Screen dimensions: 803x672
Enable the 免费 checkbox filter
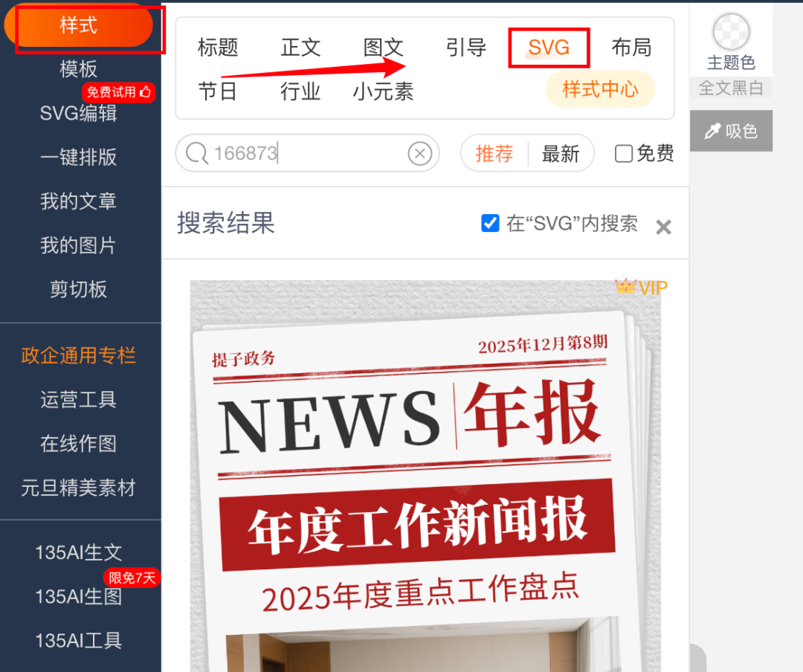pyautogui.click(x=624, y=154)
